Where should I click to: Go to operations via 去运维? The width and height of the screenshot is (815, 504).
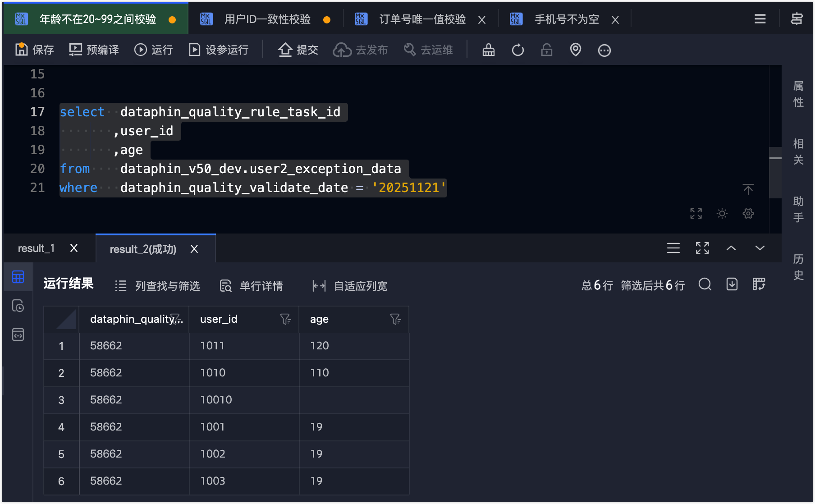click(x=428, y=50)
